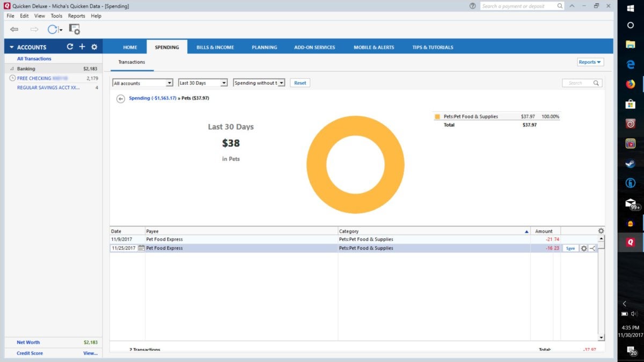Open Quicken help question mark icon

[472, 6]
